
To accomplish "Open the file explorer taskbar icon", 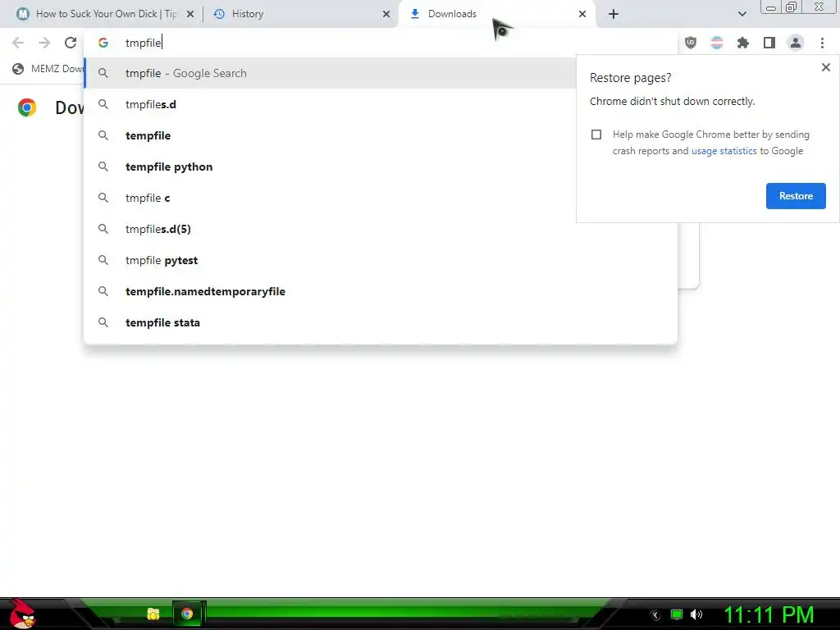I will coord(153,614).
